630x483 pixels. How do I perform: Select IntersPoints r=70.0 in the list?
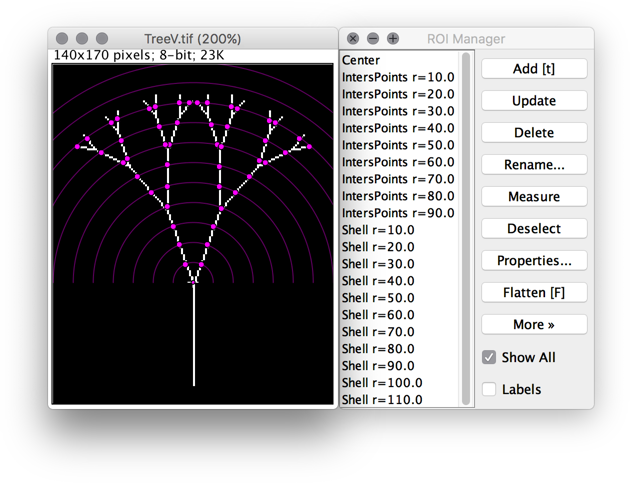399,179
